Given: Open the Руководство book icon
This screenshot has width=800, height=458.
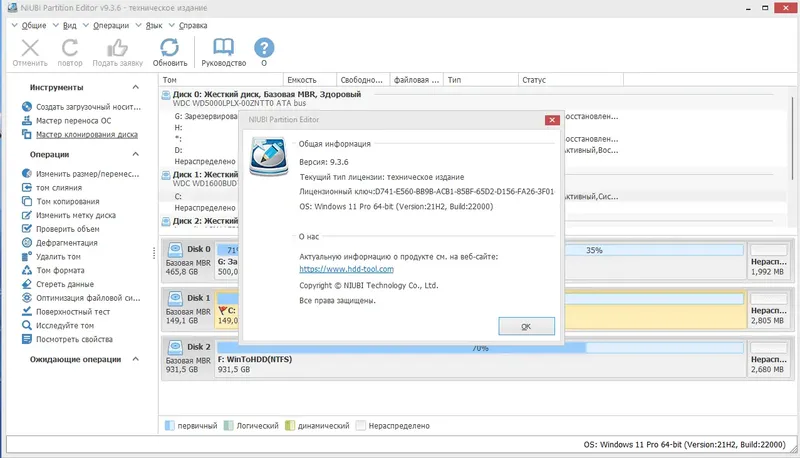Looking at the screenshot, I should point(223,47).
